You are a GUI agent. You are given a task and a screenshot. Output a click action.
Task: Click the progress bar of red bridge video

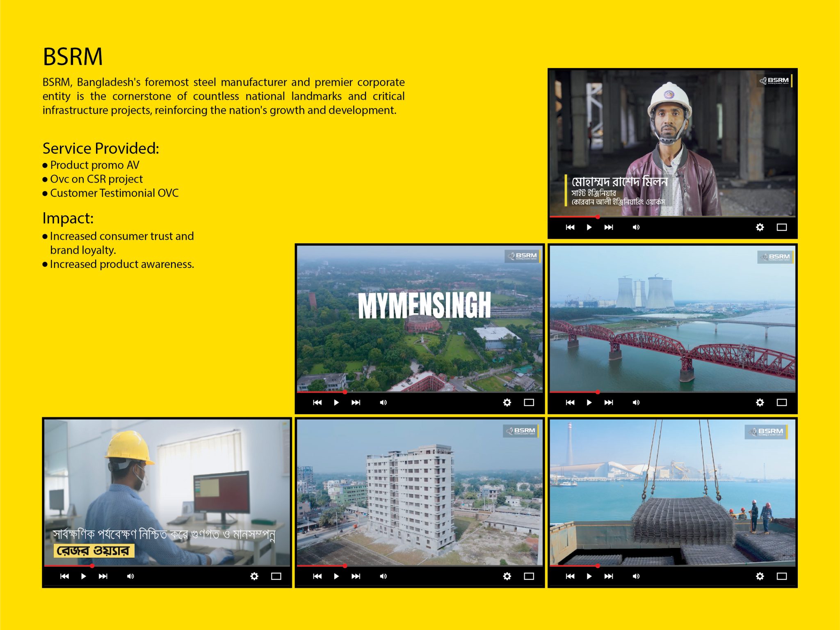(x=673, y=392)
